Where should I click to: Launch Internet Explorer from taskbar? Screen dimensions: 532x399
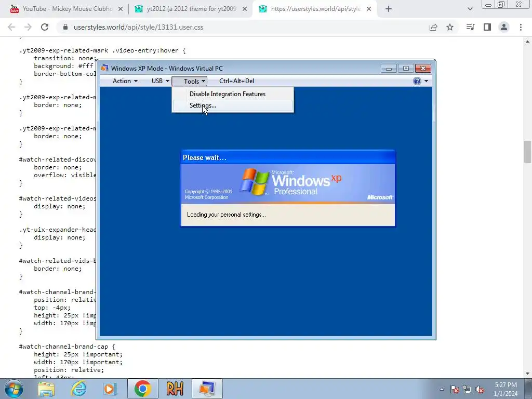pyautogui.click(x=78, y=389)
